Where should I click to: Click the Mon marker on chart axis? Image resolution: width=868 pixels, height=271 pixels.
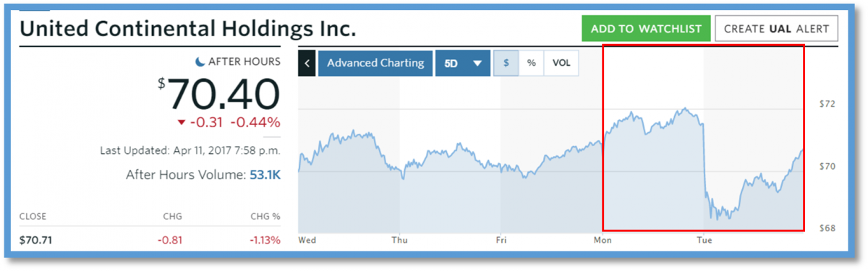click(603, 238)
